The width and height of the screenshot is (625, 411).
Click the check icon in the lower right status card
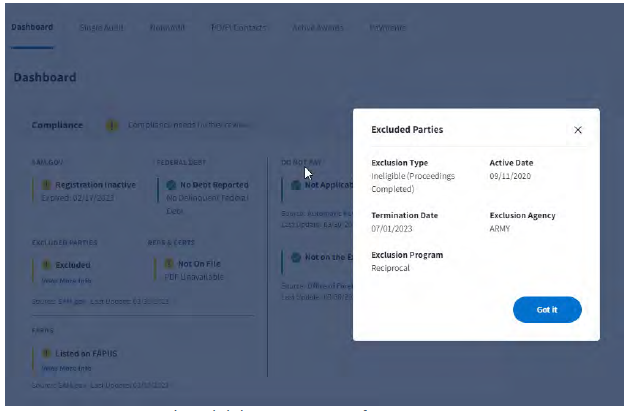point(295,258)
